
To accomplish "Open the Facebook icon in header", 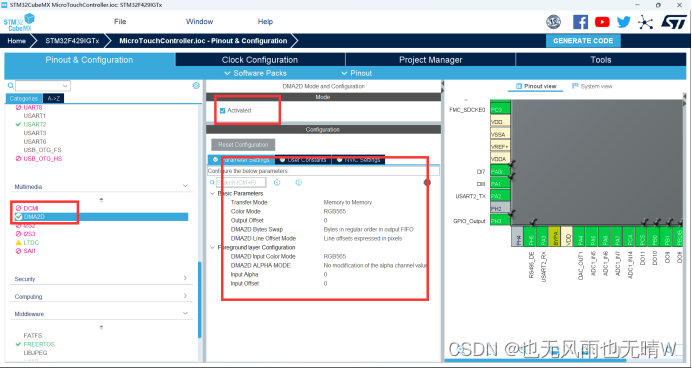I will (580, 22).
